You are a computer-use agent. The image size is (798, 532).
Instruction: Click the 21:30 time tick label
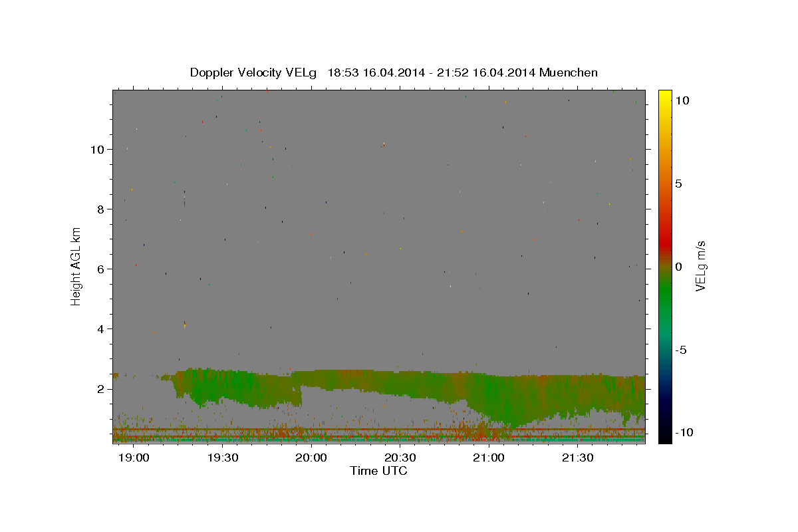(x=578, y=458)
